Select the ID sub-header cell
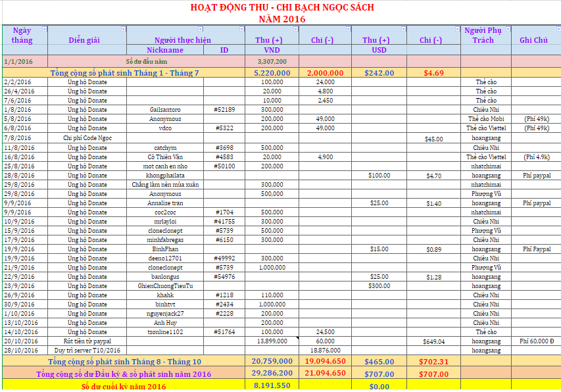 [224, 50]
